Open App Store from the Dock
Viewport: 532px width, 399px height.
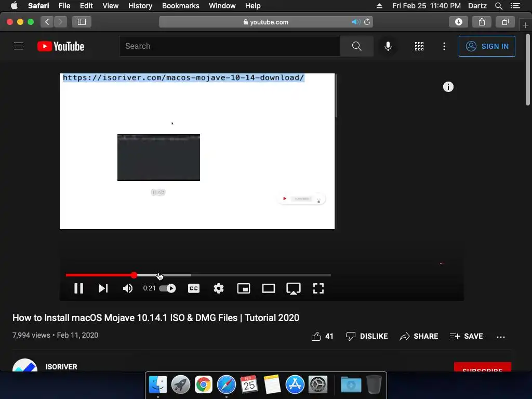pos(295,384)
